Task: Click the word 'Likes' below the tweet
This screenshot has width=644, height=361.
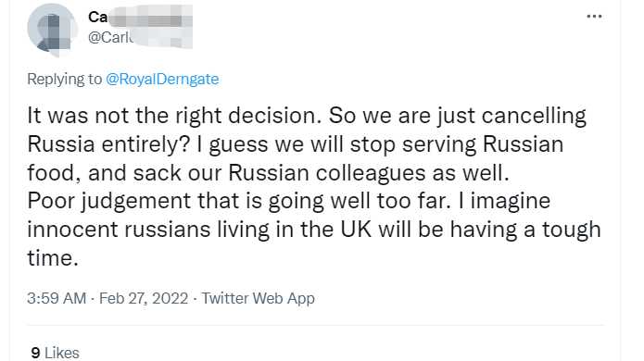Action: 61,353
